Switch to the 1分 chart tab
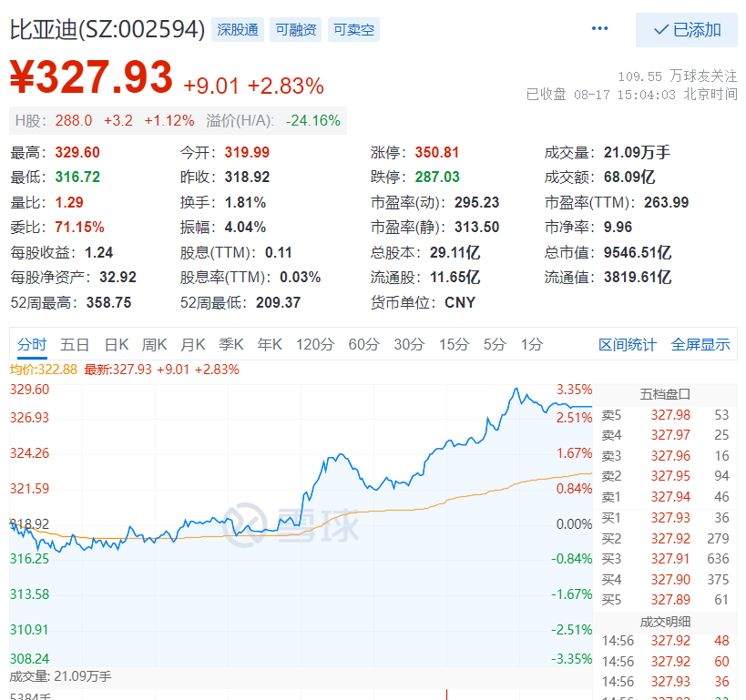This screenshot has height=700, width=746. point(531,344)
